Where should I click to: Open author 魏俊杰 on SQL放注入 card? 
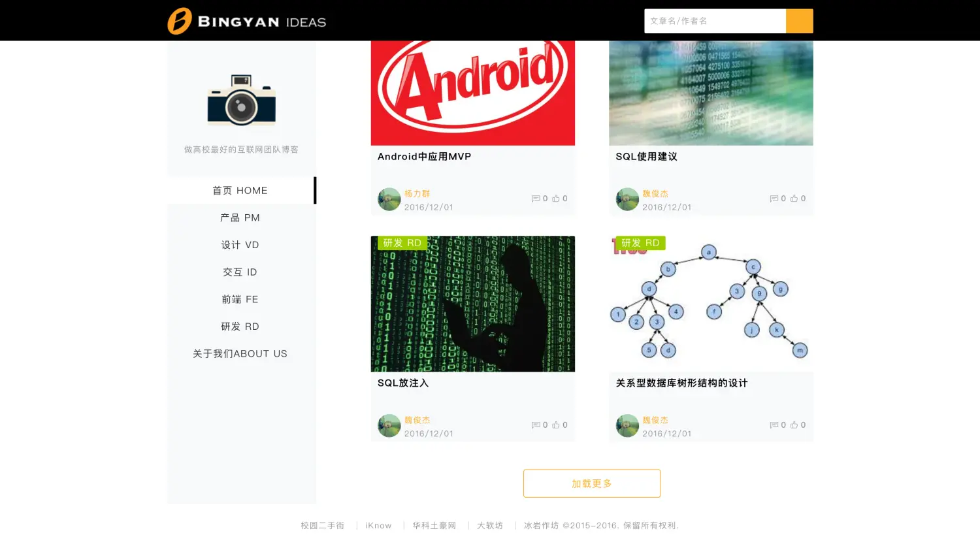pyautogui.click(x=417, y=420)
